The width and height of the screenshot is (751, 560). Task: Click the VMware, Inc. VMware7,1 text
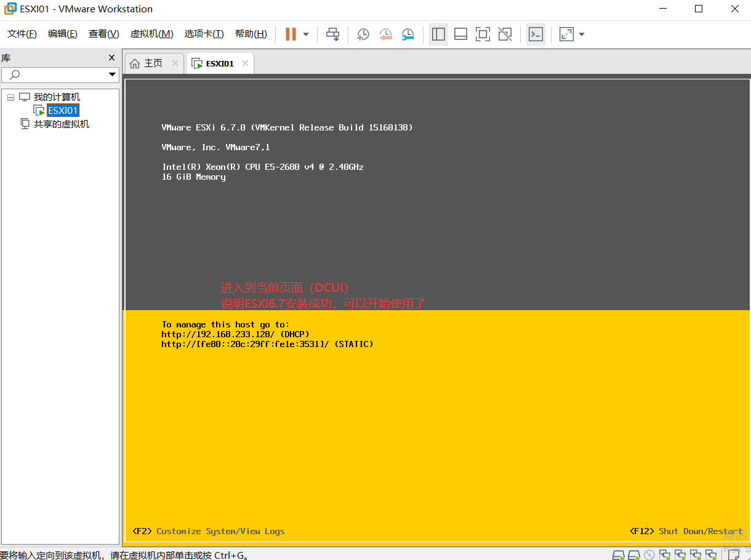[x=215, y=147]
